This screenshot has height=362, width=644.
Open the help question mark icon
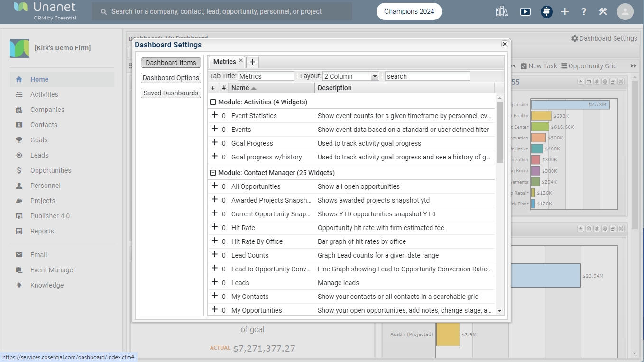pos(583,11)
